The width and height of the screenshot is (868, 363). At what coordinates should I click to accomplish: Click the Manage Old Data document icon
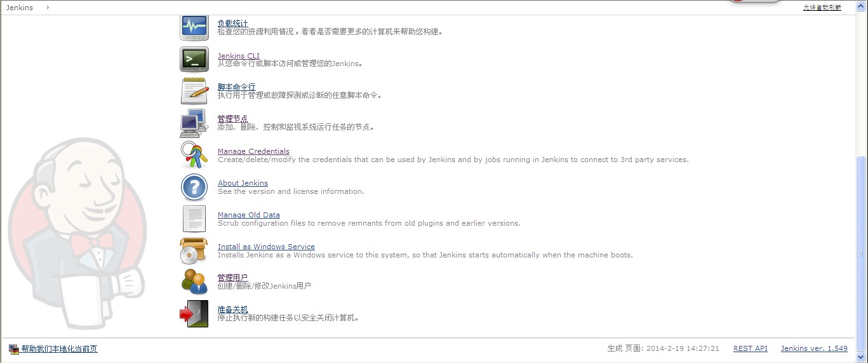pyautogui.click(x=194, y=219)
